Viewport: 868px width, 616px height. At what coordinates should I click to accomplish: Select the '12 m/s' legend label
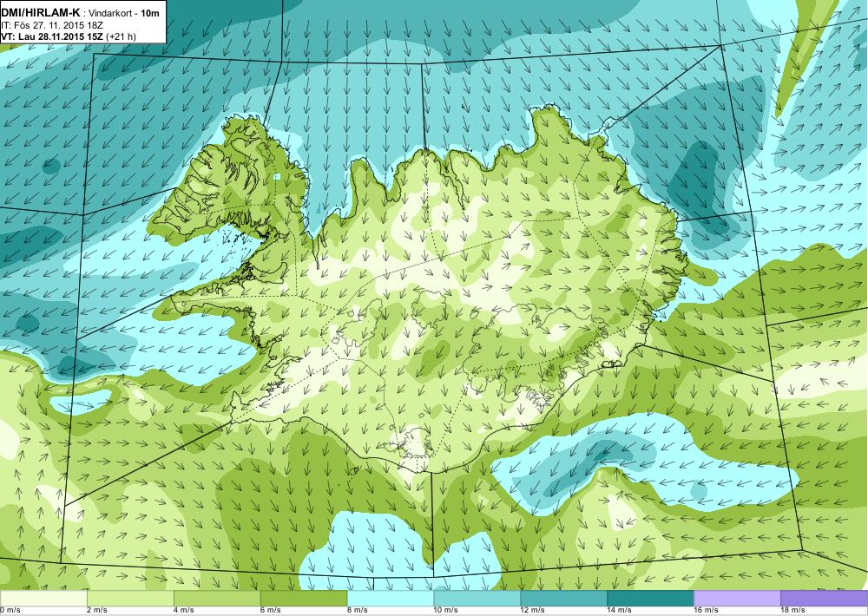[533, 611]
